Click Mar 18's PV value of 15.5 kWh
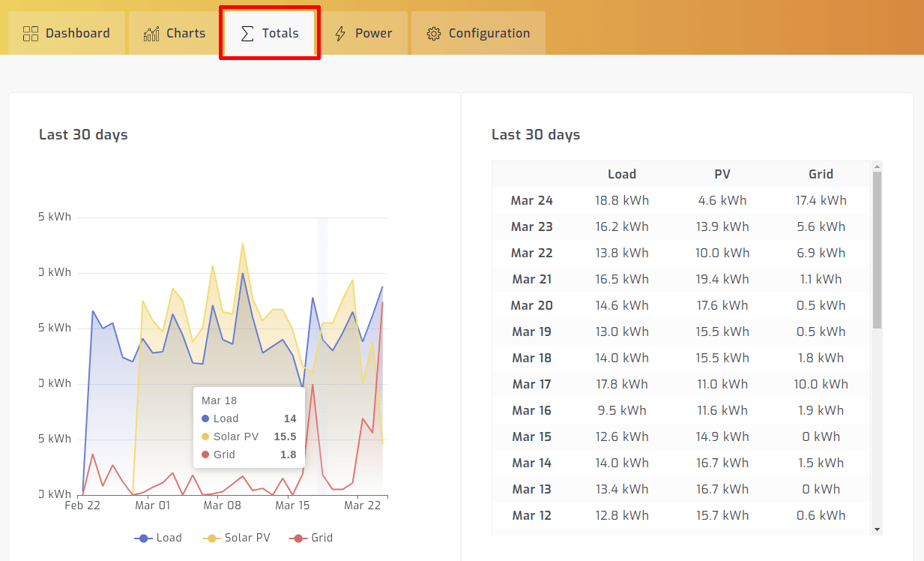The width and height of the screenshot is (924, 561). [722, 358]
